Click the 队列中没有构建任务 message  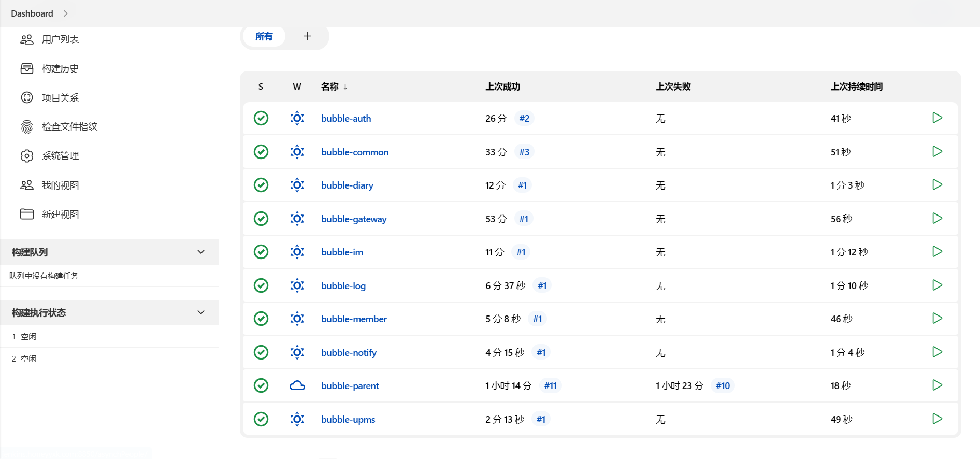(x=44, y=276)
